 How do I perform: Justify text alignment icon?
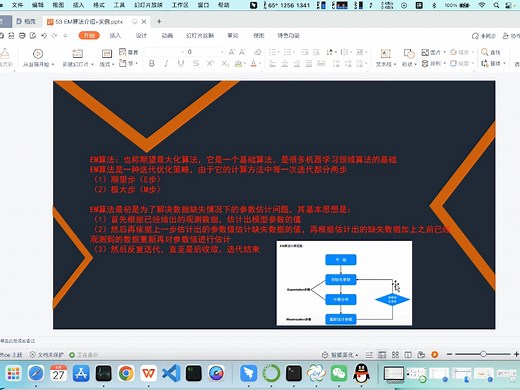(x=309, y=63)
